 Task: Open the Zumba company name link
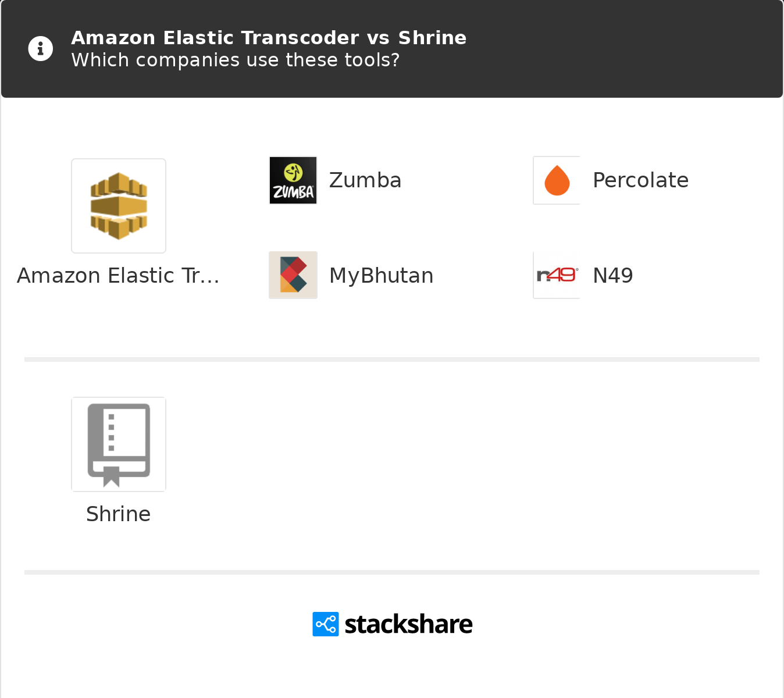[365, 180]
